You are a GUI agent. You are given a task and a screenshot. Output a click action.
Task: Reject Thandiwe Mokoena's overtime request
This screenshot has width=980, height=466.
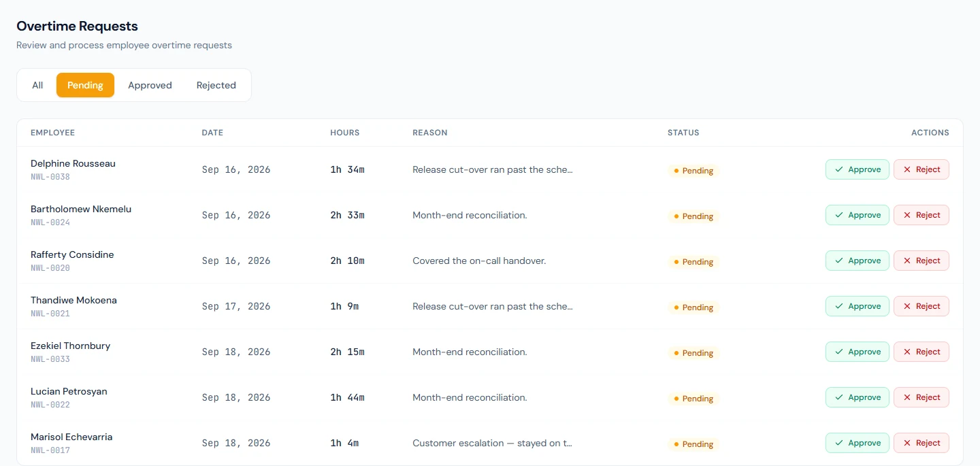click(921, 306)
